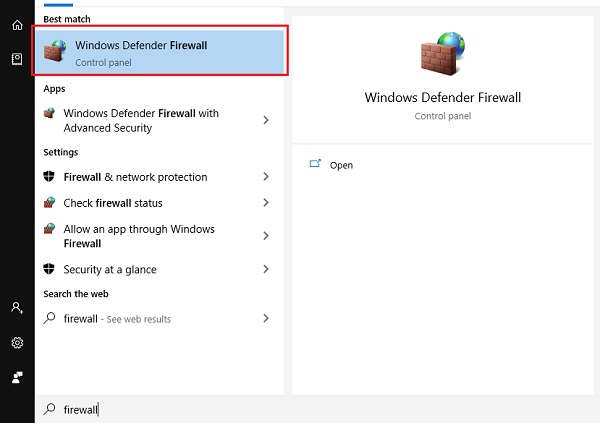Expand chevron for Allow an app through Firewall
The width and height of the screenshot is (600, 423).
pyautogui.click(x=266, y=236)
